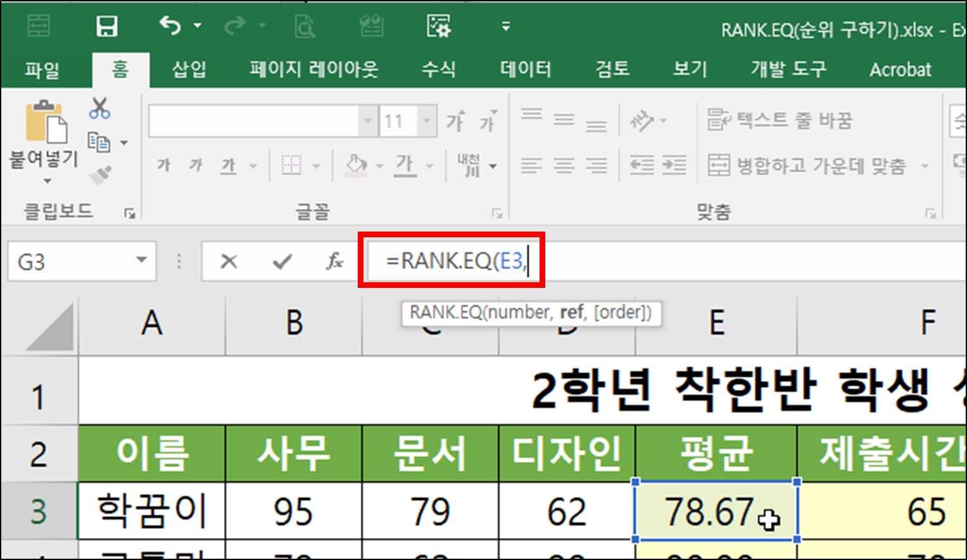
Task: Cancel the formula with the X icon
Action: coord(229,261)
